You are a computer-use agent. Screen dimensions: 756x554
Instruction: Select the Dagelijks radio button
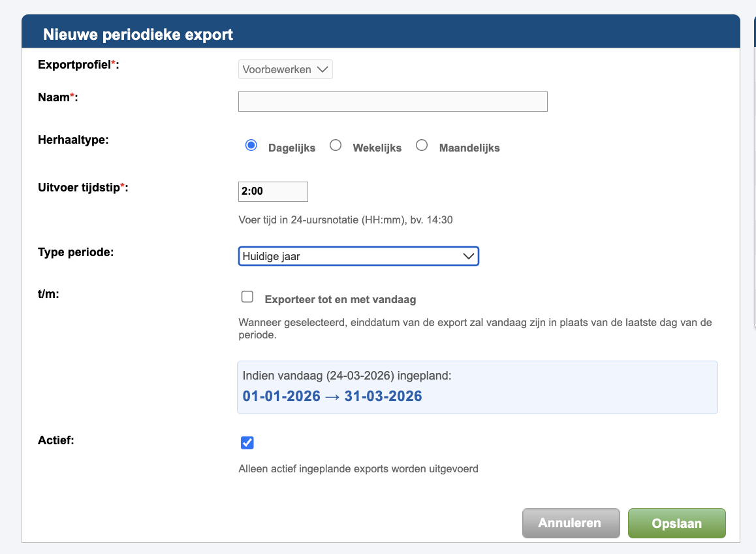tap(251, 146)
